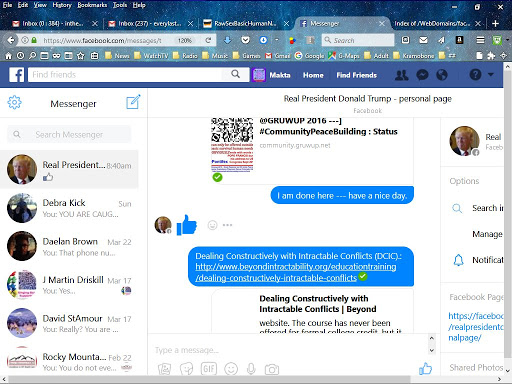Open the Gmail bookmark
The width and height of the screenshot is (512, 384).
click(x=277, y=56)
